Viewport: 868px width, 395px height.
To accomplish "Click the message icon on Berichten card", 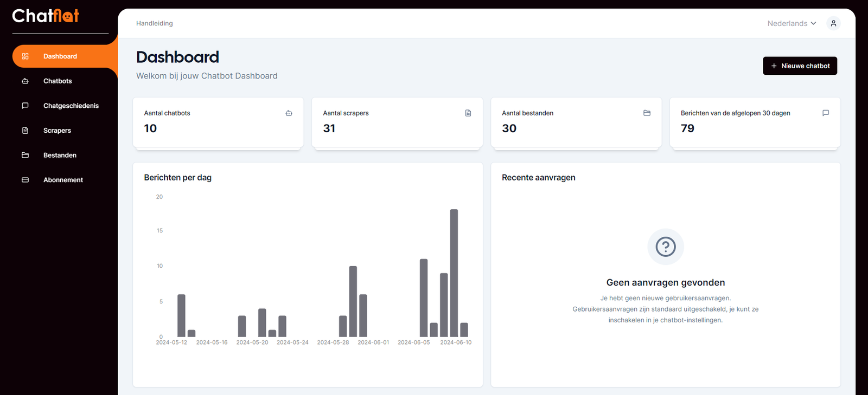I will point(826,113).
